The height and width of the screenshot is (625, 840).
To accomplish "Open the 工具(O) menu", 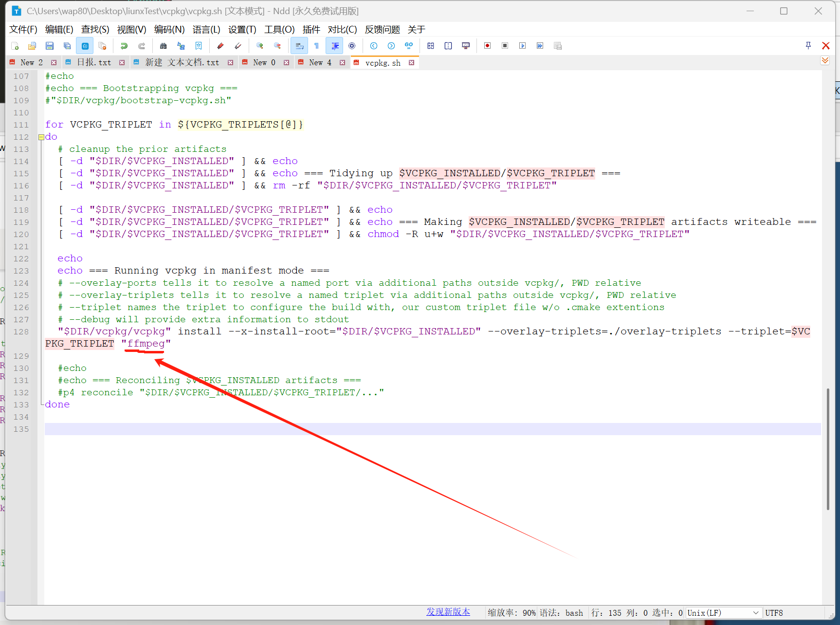I will click(279, 30).
